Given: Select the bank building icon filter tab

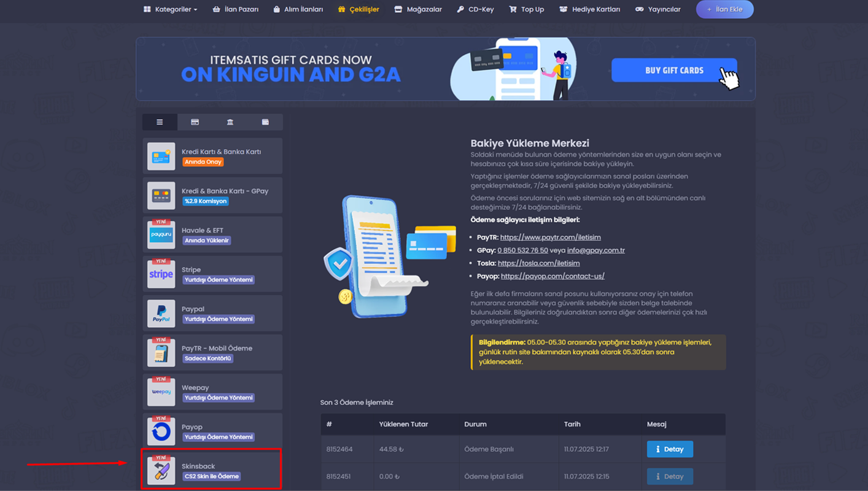Looking at the screenshot, I should (230, 122).
